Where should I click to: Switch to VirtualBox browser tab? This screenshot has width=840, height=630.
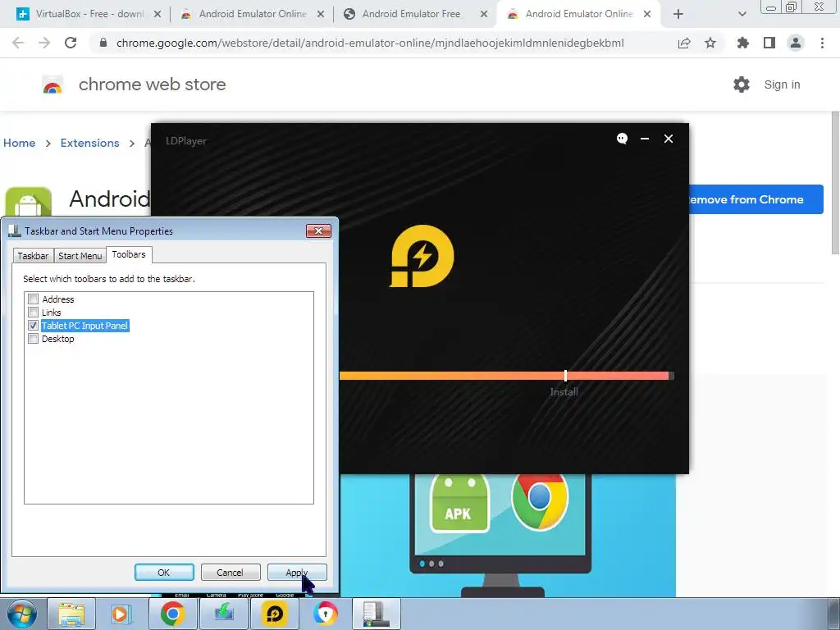[83, 15]
